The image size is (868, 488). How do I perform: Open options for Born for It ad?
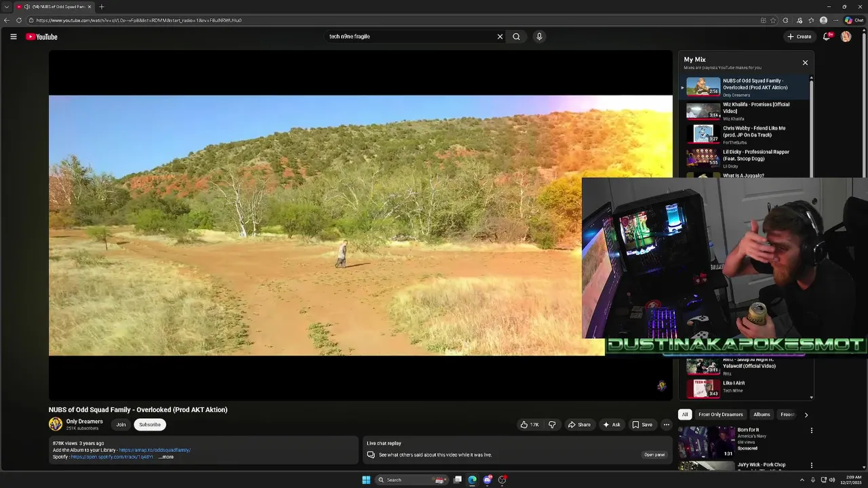812,430
